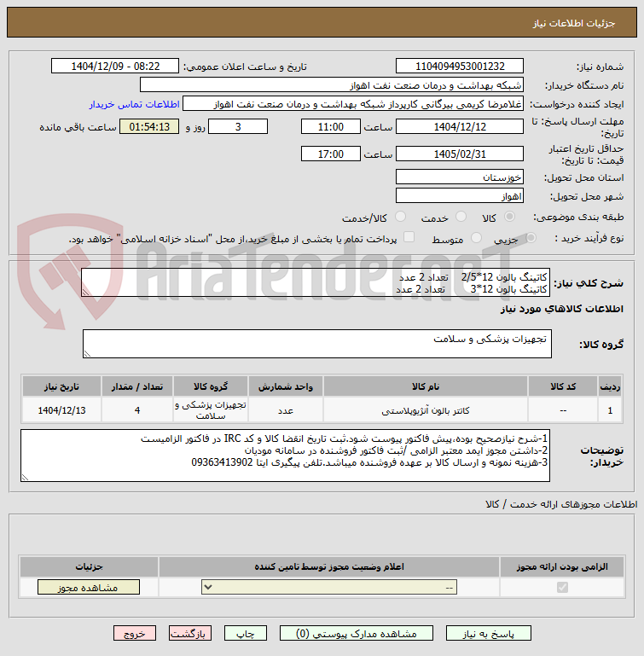Image resolution: width=644 pixels, height=656 pixels.
Task: Click the نام کالا column header
Action: 426,386
